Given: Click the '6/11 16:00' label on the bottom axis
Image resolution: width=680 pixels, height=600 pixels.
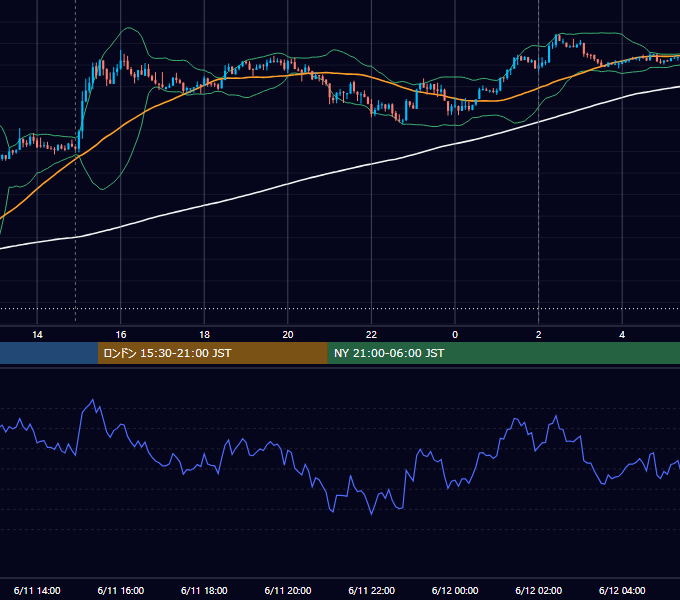Looking at the screenshot, I should click(x=121, y=590).
